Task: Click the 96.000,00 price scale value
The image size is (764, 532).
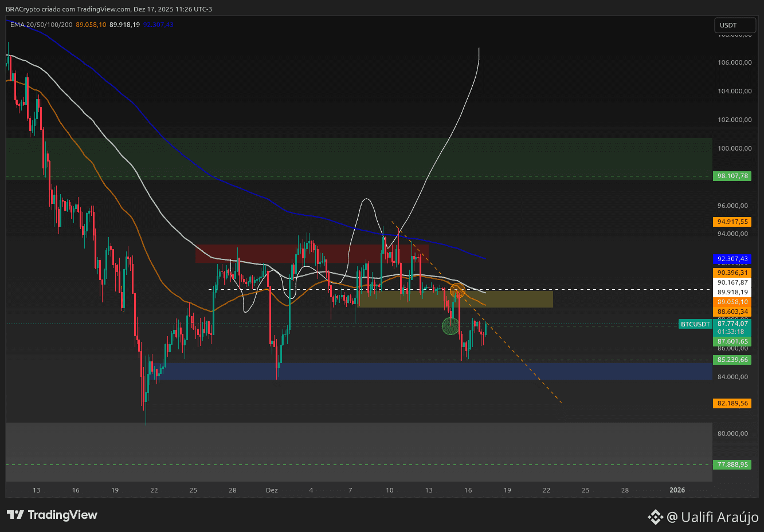Action: pos(733,206)
